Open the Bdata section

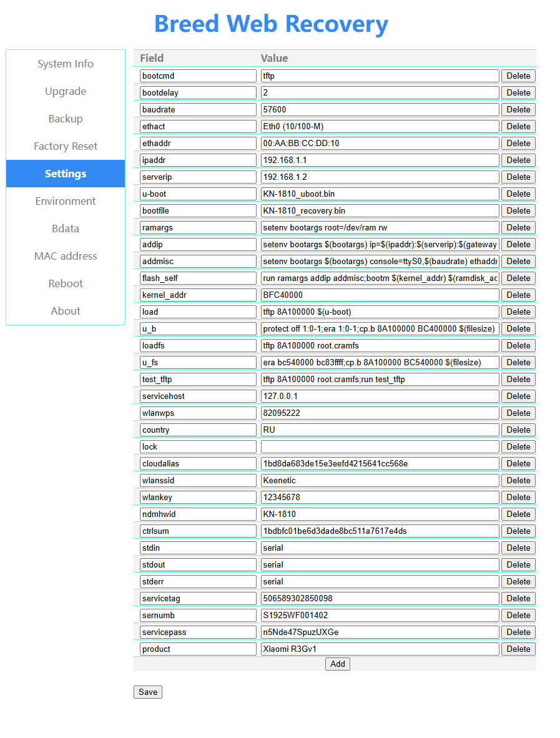66,229
